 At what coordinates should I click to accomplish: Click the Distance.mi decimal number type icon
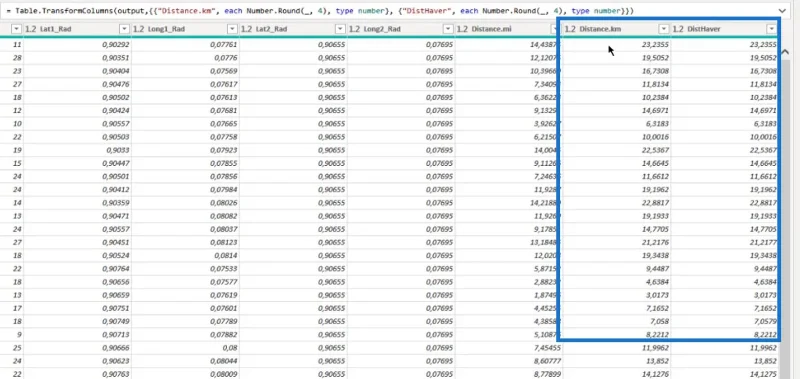click(x=462, y=29)
